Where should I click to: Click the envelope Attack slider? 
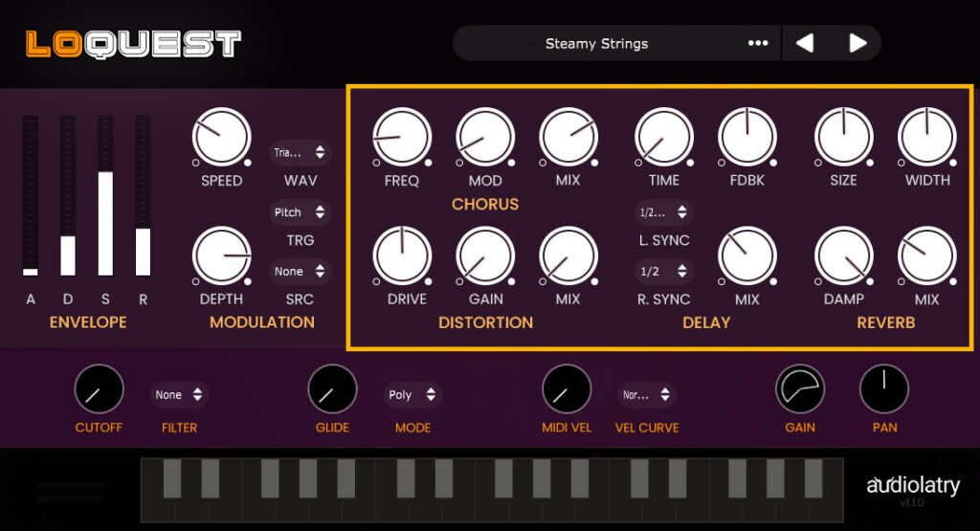pos(30,195)
